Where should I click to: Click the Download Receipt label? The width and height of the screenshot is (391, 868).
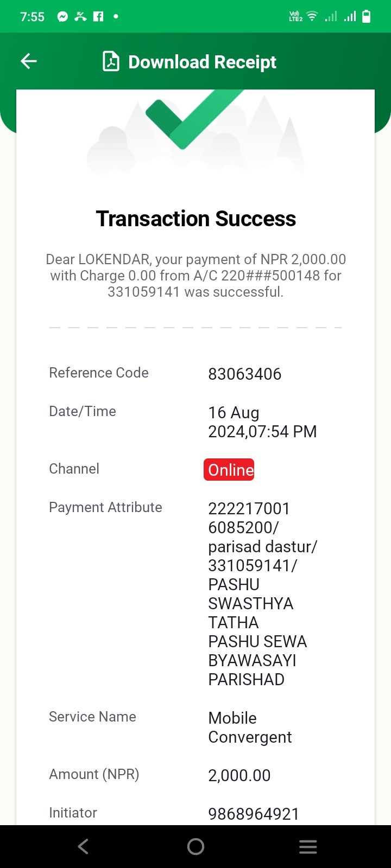click(202, 62)
